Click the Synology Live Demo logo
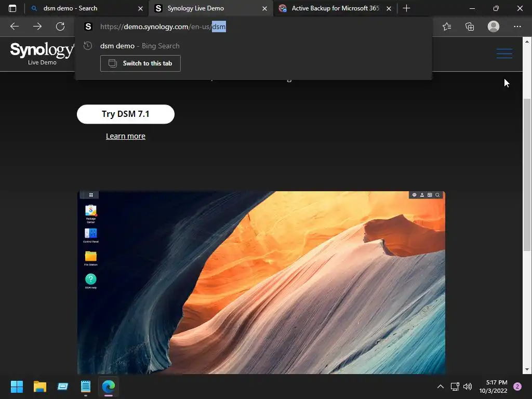 (42, 53)
